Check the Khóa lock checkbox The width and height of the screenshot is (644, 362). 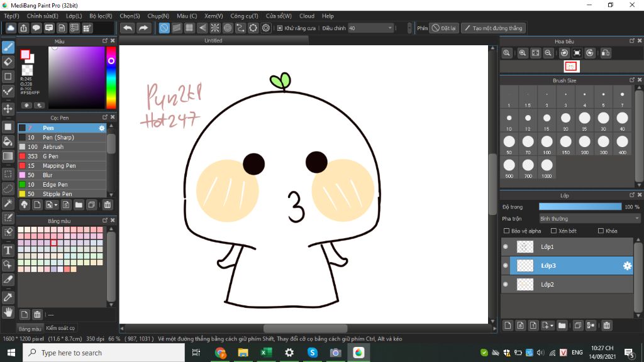(x=601, y=231)
